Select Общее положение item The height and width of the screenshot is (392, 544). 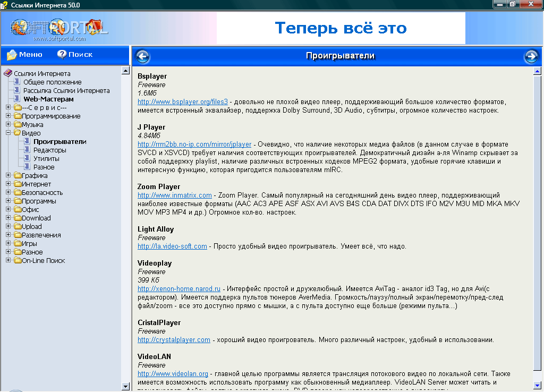53,82
